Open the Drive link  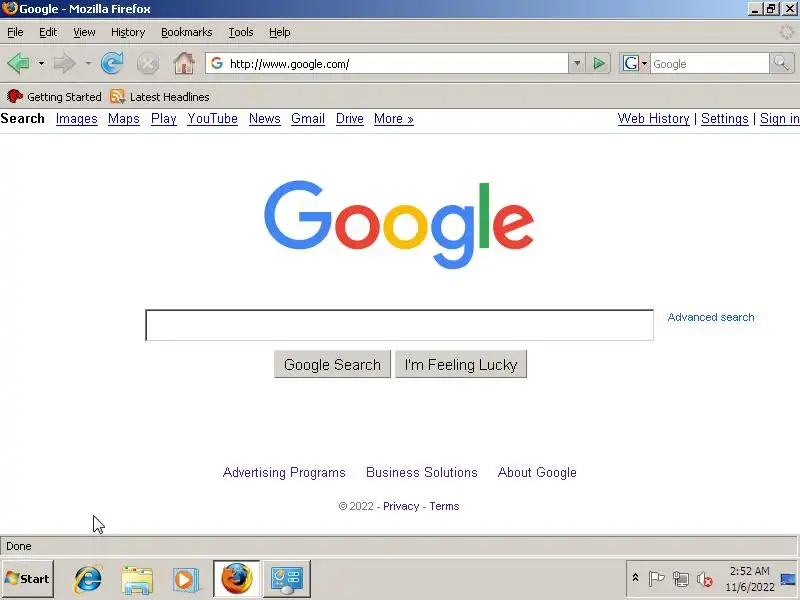(349, 119)
